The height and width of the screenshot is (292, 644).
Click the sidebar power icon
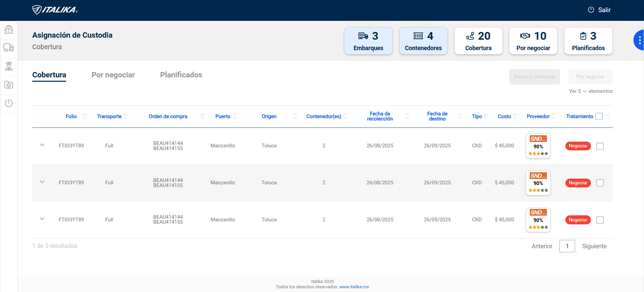(9, 103)
